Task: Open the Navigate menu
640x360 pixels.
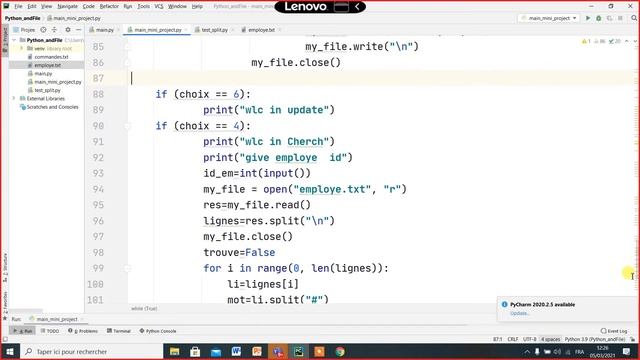Action: coord(67,6)
